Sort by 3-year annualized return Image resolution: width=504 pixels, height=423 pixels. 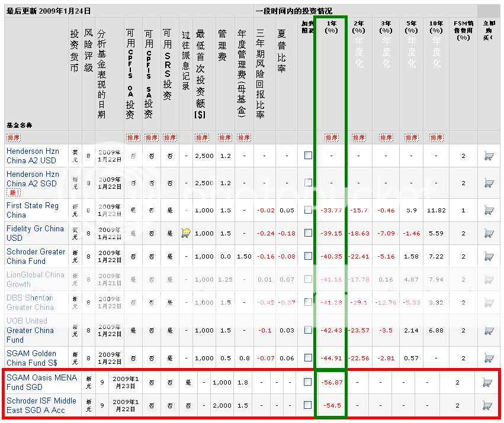point(386,138)
